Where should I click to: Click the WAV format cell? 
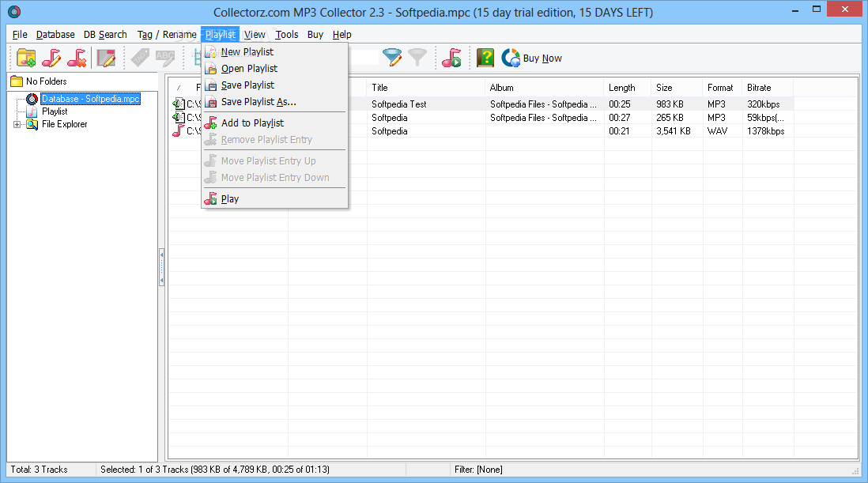click(x=718, y=131)
